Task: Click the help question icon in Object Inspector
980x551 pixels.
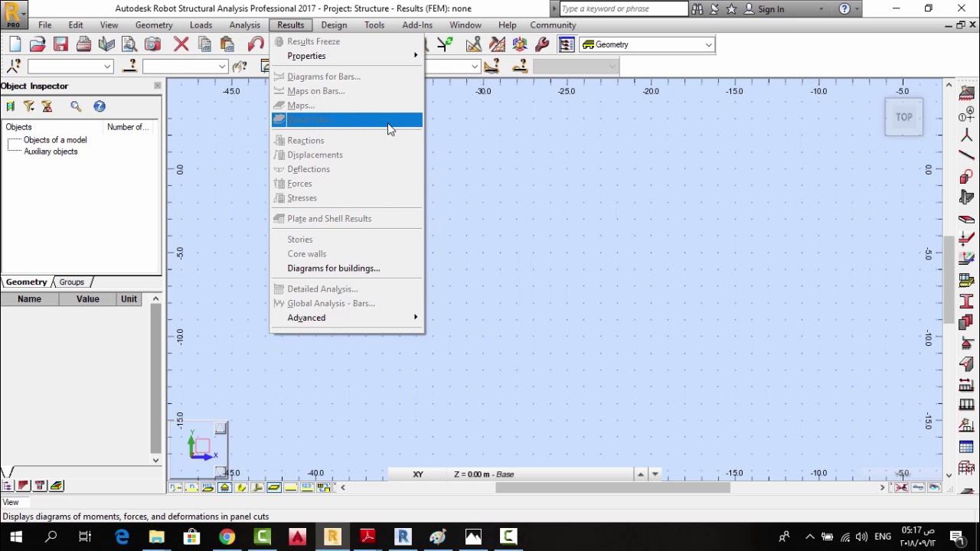Action: pyautogui.click(x=100, y=106)
